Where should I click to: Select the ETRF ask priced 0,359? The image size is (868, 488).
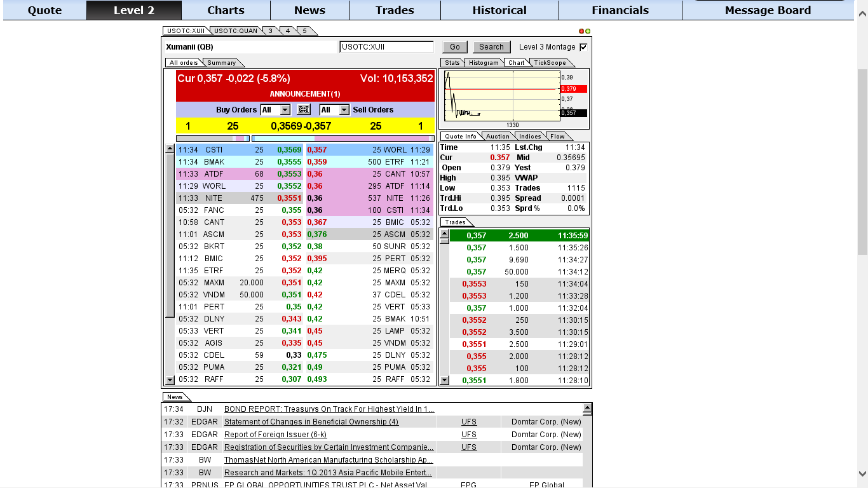coord(370,162)
